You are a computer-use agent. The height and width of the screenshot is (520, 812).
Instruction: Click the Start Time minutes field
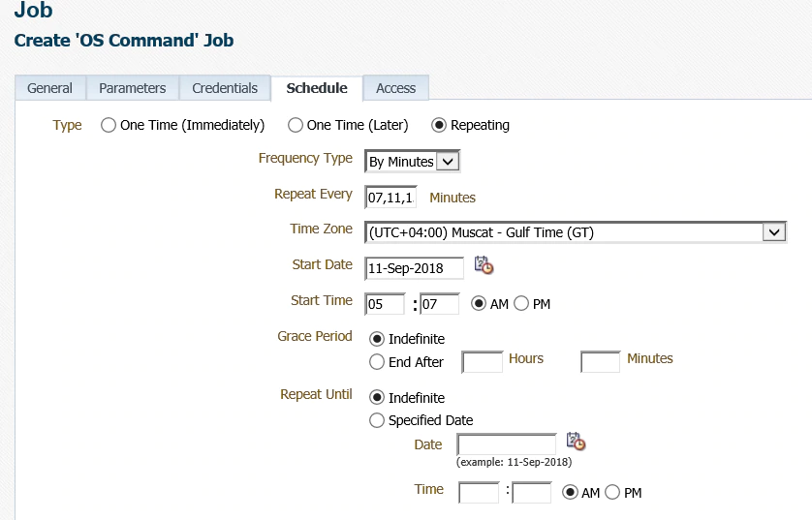pos(439,304)
